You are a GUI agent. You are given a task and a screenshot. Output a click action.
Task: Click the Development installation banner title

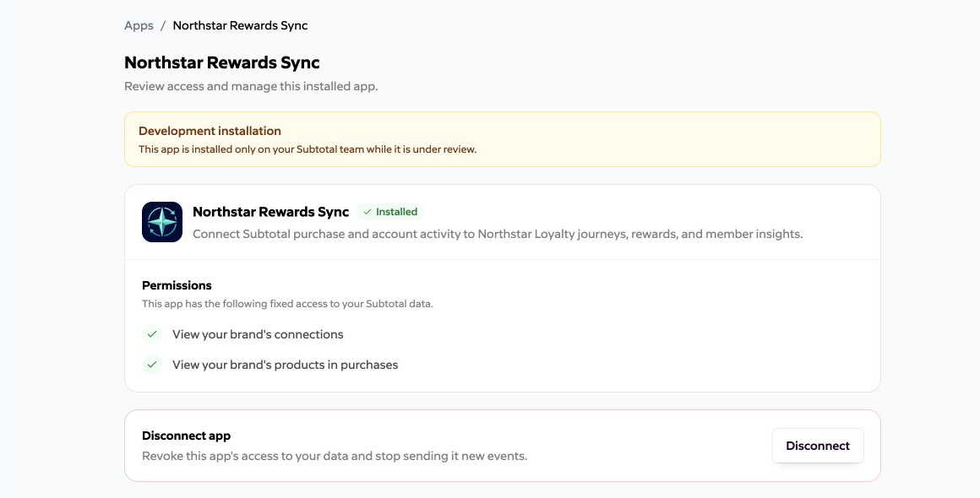click(x=210, y=131)
